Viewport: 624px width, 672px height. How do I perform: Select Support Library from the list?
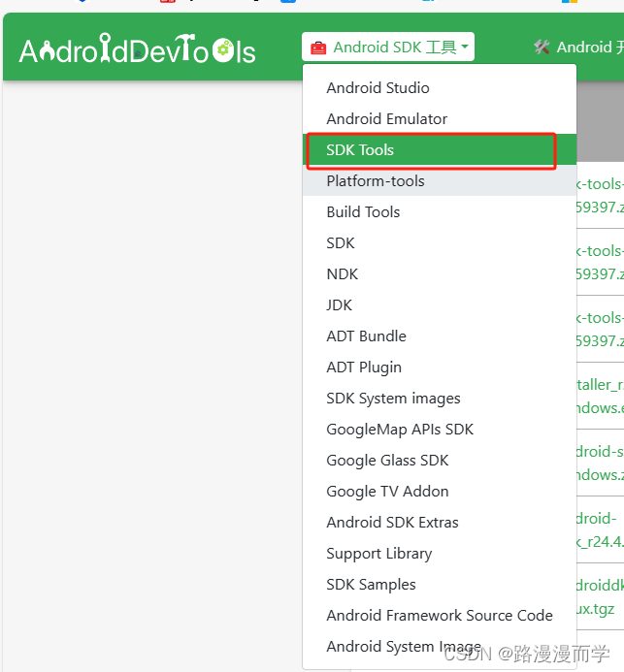(x=440, y=554)
